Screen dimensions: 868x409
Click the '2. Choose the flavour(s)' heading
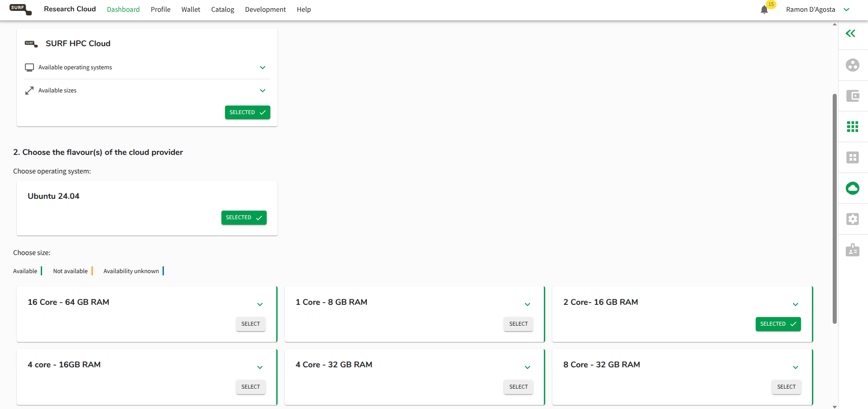[98, 152]
